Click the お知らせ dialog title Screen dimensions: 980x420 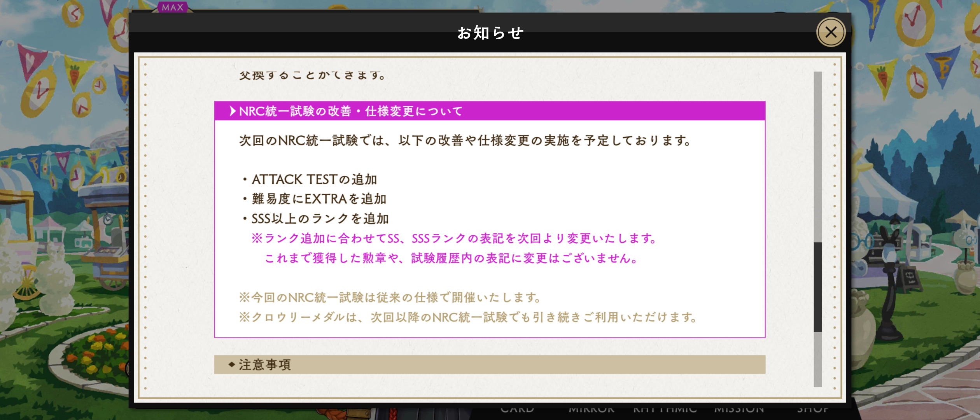coord(490,33)
